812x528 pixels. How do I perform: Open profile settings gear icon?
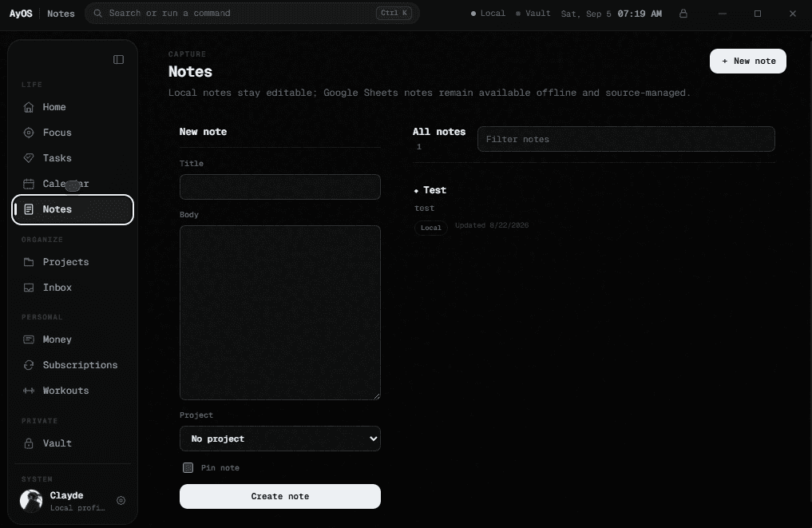pos(121,501)
